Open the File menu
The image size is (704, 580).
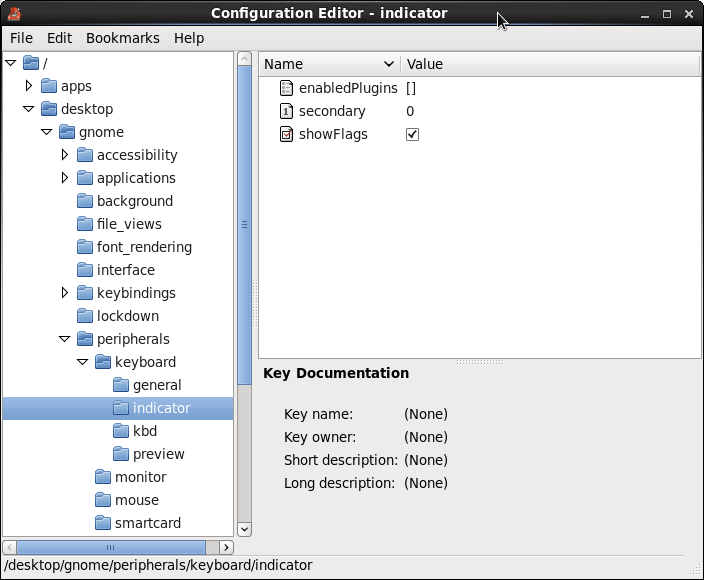coord(22,38)
